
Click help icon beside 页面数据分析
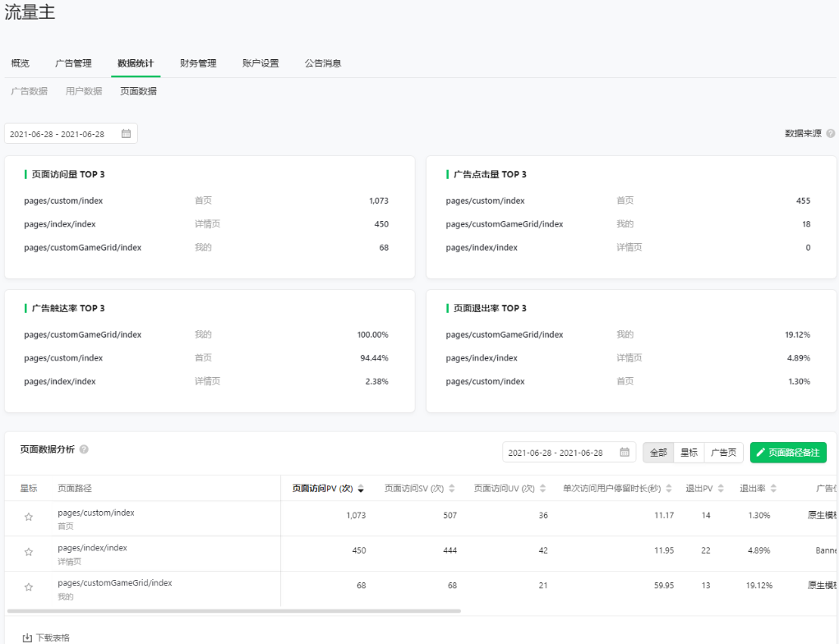(84, 449)
